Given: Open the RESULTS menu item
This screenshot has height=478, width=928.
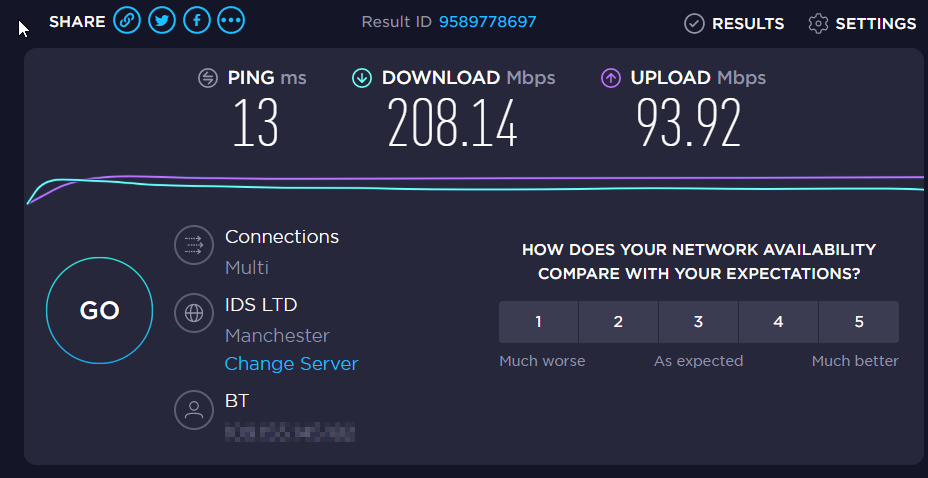Looking at the screenshot, I should tap(748, 23).
